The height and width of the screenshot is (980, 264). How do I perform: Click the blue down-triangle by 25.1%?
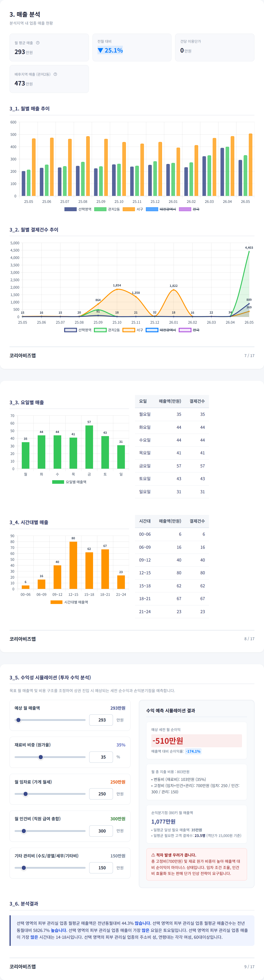100,50
